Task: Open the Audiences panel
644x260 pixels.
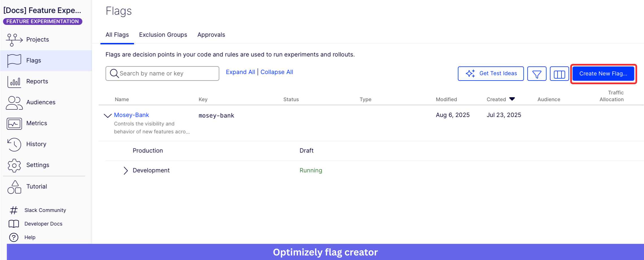Action: click(x=40, y=102)
